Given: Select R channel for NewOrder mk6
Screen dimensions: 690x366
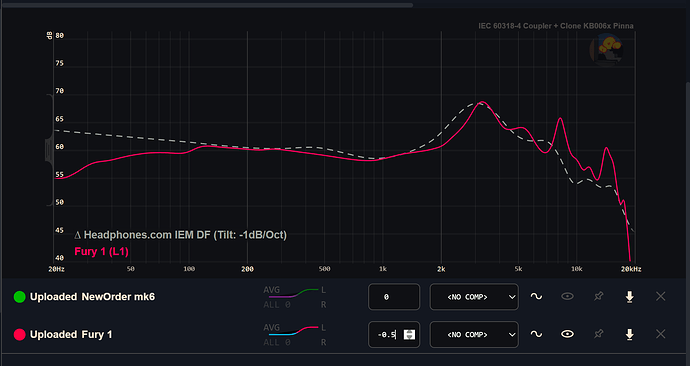Looking at the screenshot, I should 323,304.
